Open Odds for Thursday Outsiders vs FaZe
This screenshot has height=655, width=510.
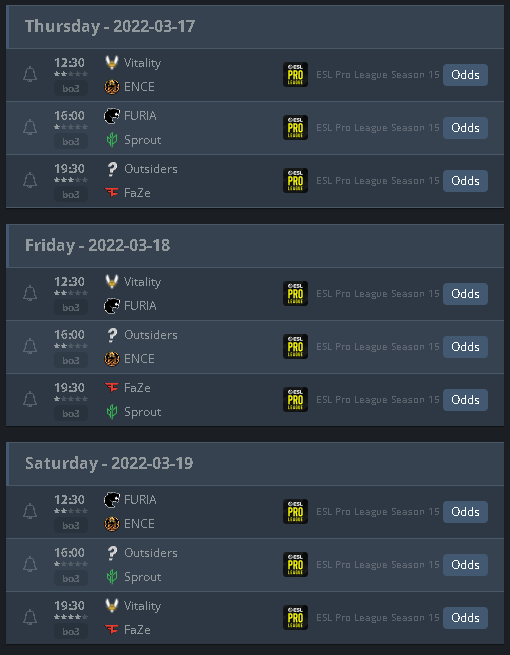pos(465,181)
